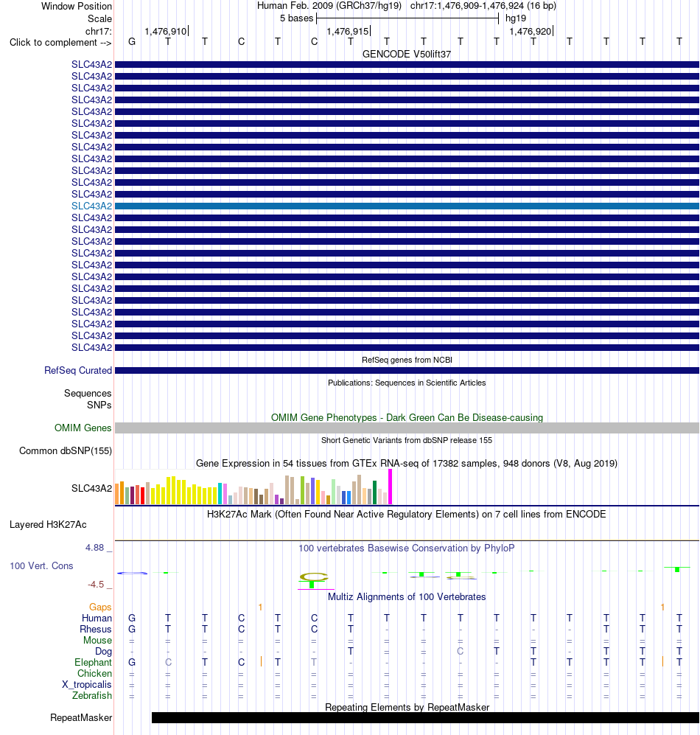Click the Dog alignment row label
The width and height of the screenshot is (700, 735).
pyautogui.click(x=104, y=651)
